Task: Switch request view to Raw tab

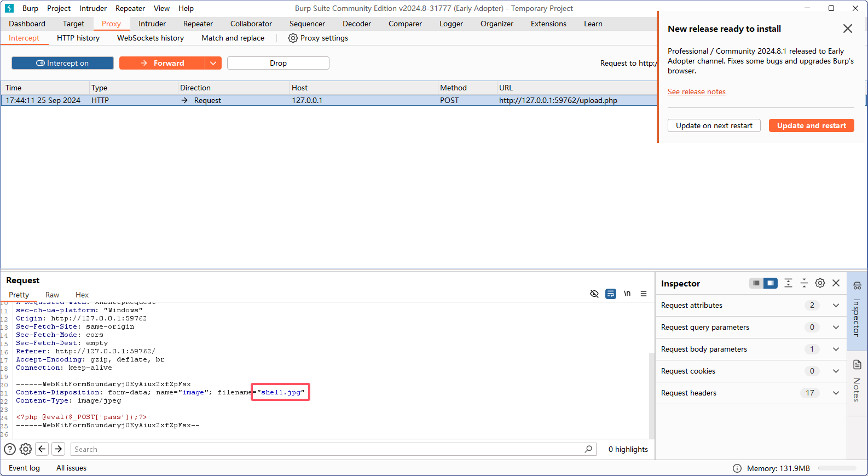Action: (x=52, y=295)
